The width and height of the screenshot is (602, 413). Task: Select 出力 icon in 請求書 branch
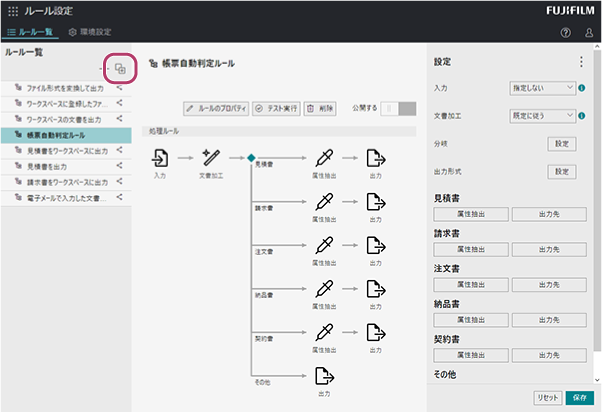pyautogui.click(x=376, y=202)
